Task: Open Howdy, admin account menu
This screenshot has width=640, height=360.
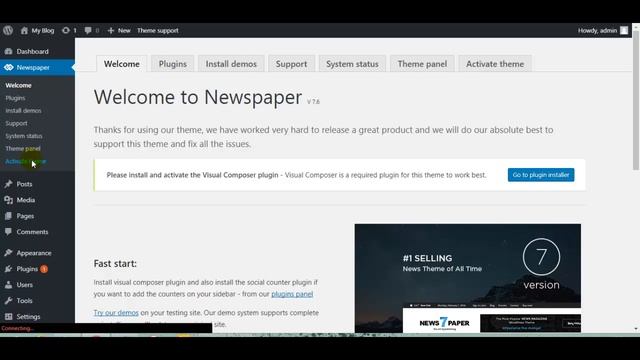Action: pyautogui.click(x=597, y=31)
